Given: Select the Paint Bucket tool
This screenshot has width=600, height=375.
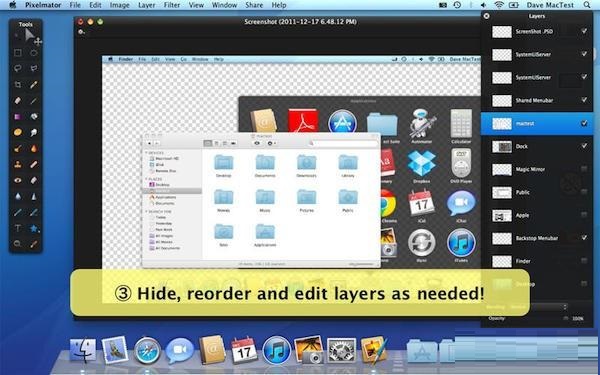Looking at the screenshot, I should click(34, 116).
